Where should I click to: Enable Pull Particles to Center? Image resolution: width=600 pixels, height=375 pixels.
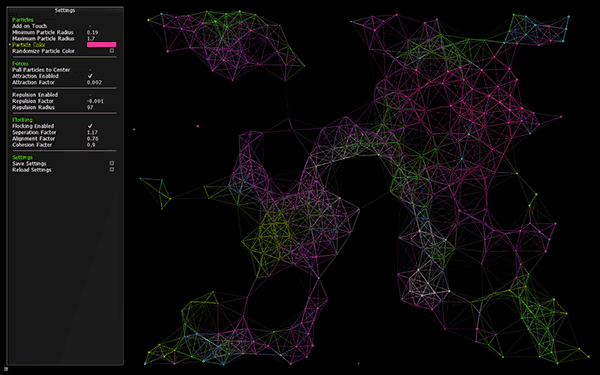point(90,70)
